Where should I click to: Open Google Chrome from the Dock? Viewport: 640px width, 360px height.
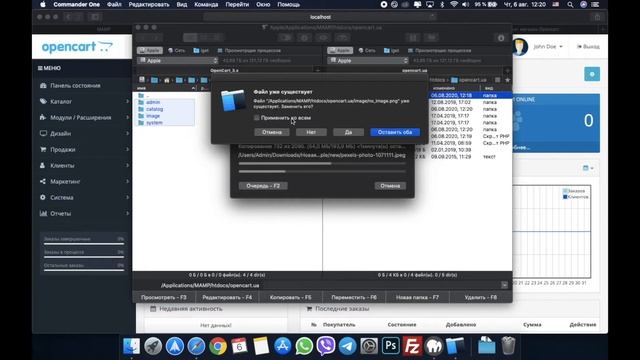[218, 346]
